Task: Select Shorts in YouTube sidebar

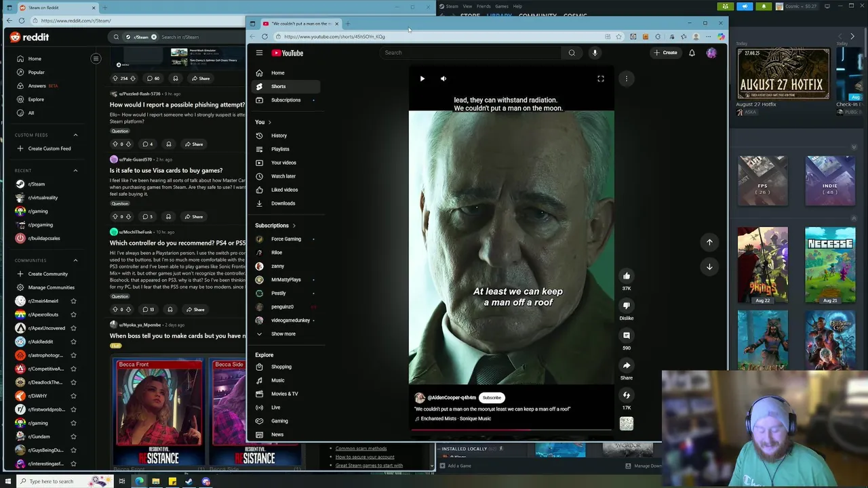Action: coord(285,86)
